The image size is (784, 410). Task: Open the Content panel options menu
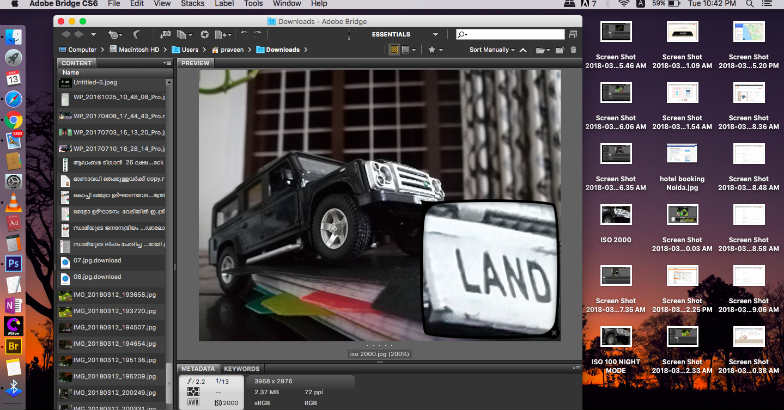167,63
